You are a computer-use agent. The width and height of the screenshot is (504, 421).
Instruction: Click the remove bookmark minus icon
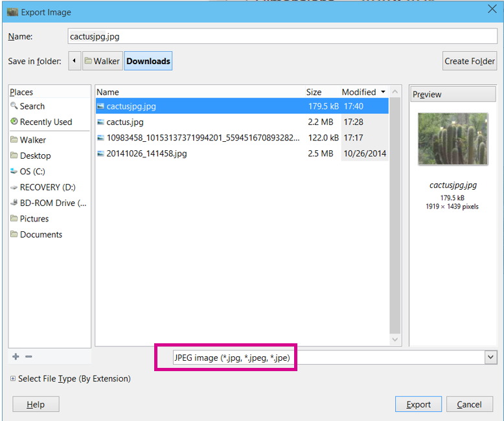pos(29,357)
